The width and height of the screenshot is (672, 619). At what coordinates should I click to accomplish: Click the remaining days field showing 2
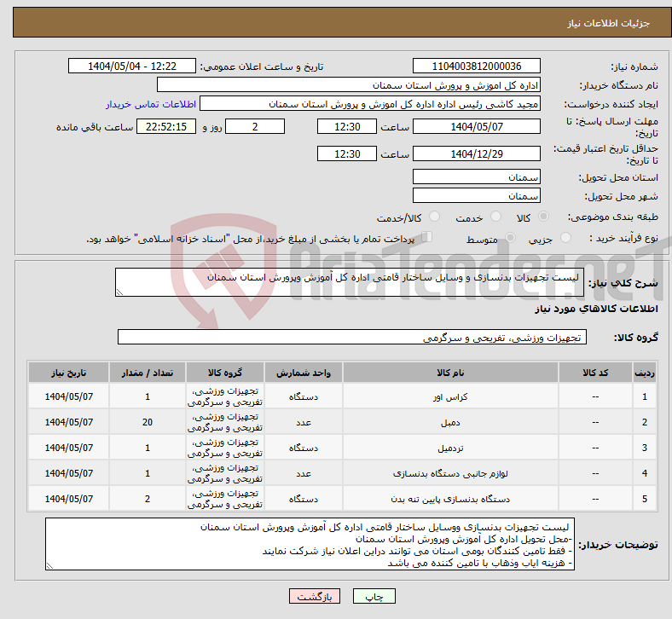pos(255,126)
